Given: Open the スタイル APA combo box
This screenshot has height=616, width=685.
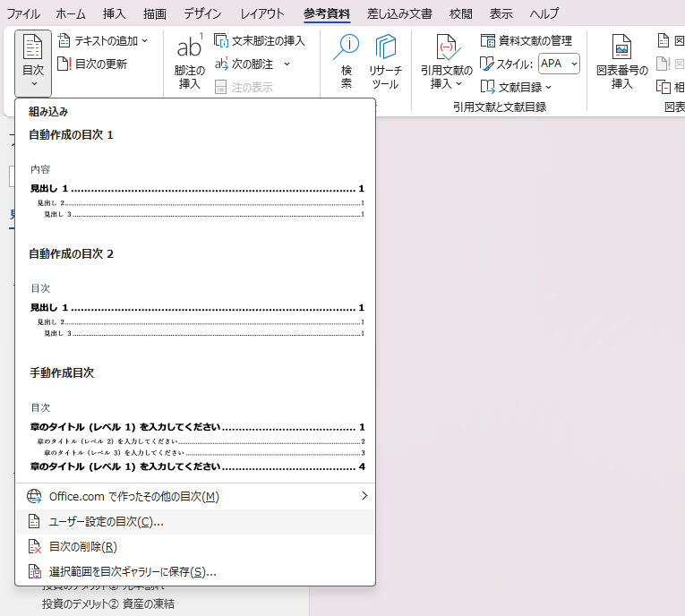Looking at the screenshot, I should tap(560, 64).
